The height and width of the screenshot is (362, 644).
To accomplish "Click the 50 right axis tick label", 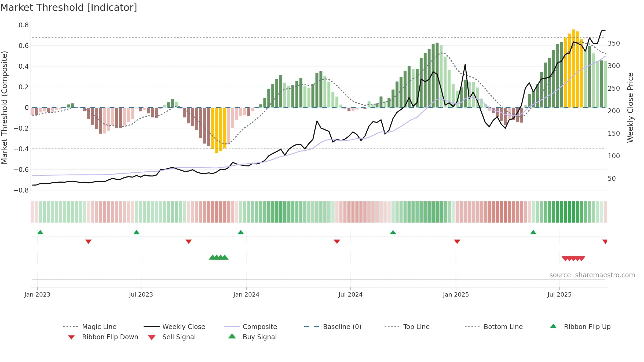I will [x=612, y=179].
